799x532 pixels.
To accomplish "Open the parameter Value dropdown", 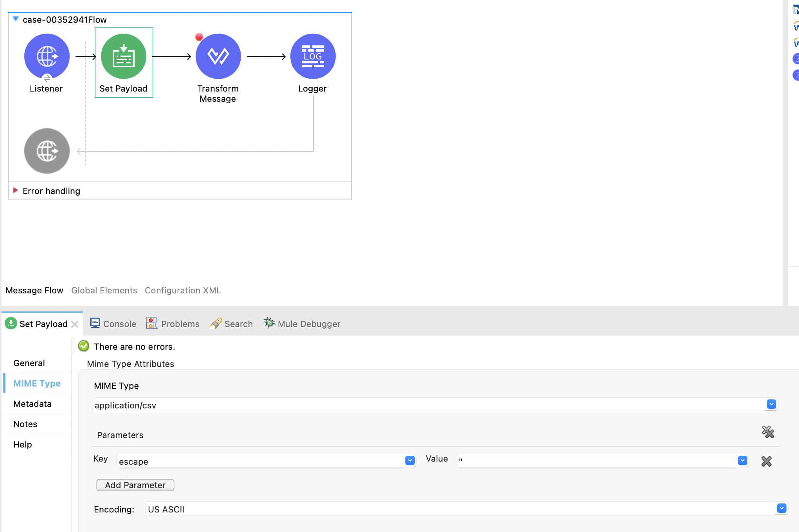I will [x=742, y=460].
